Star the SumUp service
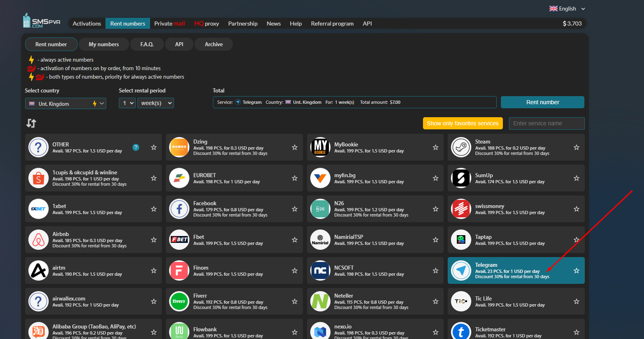This screenshot has height=339, width=644. (577, 178)
